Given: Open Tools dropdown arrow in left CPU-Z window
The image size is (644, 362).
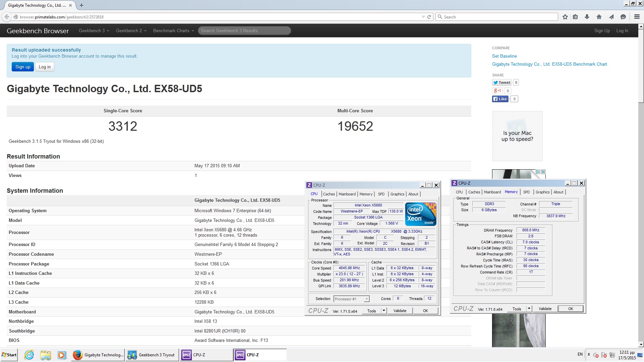Looking at the screenshot, I should (384, 311).
